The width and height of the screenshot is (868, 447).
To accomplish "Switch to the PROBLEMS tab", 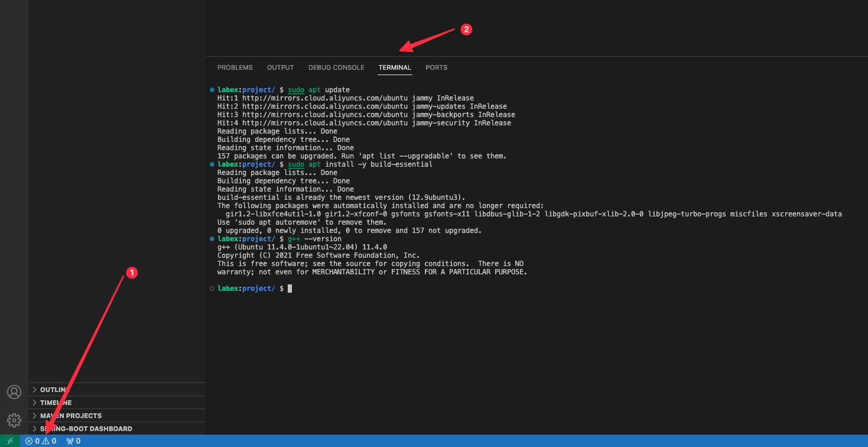I will [x=235, y=67].
